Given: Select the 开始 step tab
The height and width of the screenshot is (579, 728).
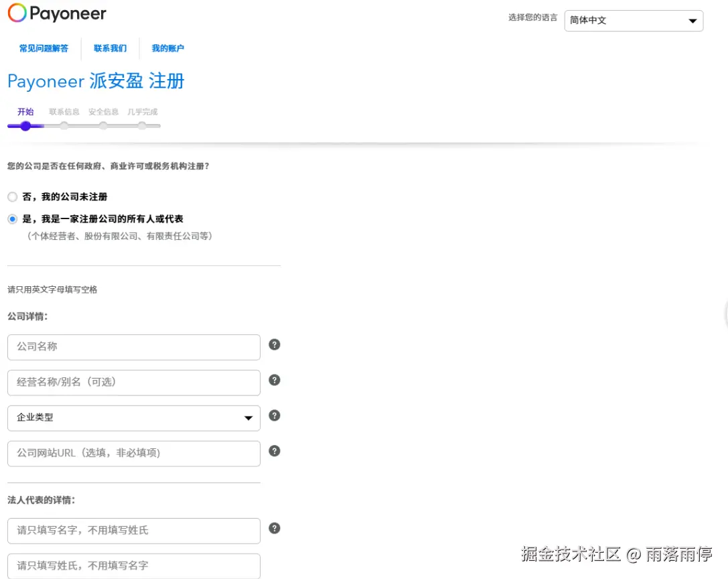Looking at the screenshot, I should pyautogui.click(x=25, y=112).
